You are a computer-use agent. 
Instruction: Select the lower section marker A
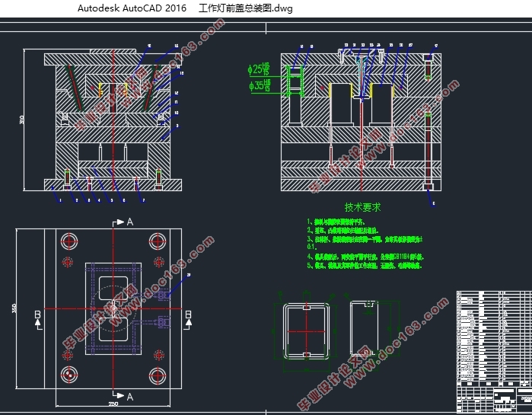pos(130,397)
